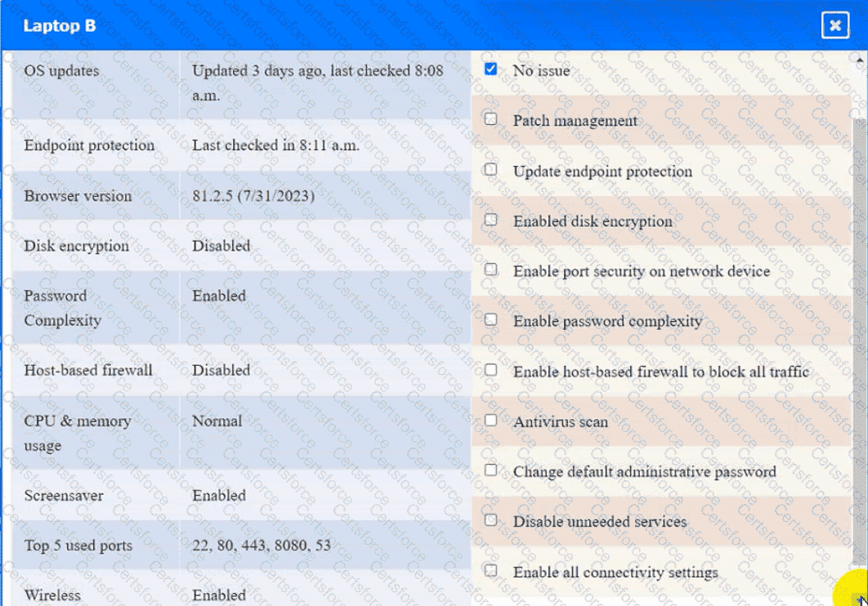Screen dimensions: 868x606
Task: Tick the Disable unneeded services checkbox
Action: click(x=490, y=520)
